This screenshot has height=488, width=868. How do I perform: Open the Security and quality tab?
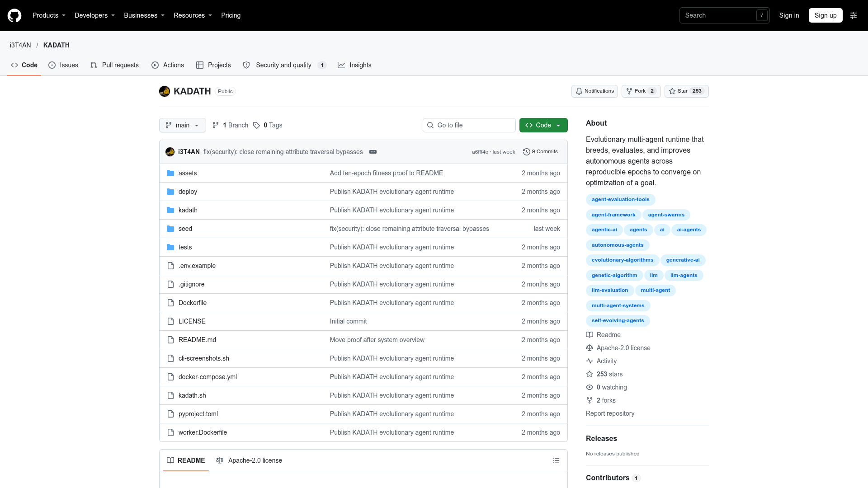284,65
